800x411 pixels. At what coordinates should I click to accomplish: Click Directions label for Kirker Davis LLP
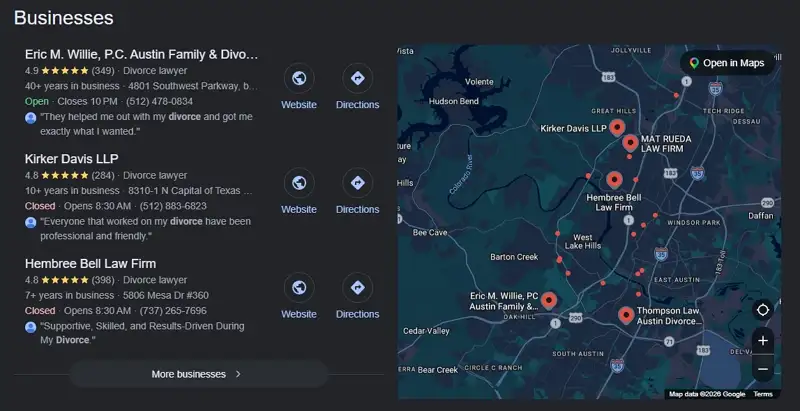tap(358, 210)
